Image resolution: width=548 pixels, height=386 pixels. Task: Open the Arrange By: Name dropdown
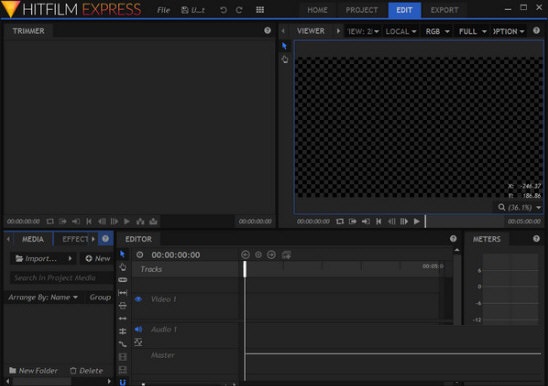pos(43,297)
